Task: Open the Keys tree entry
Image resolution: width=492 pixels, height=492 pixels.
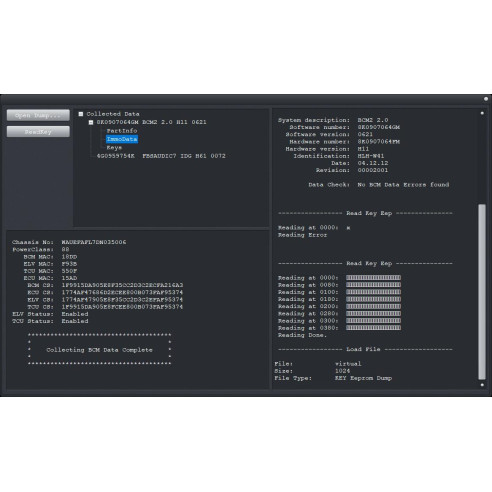Action: tap(114, 147)
